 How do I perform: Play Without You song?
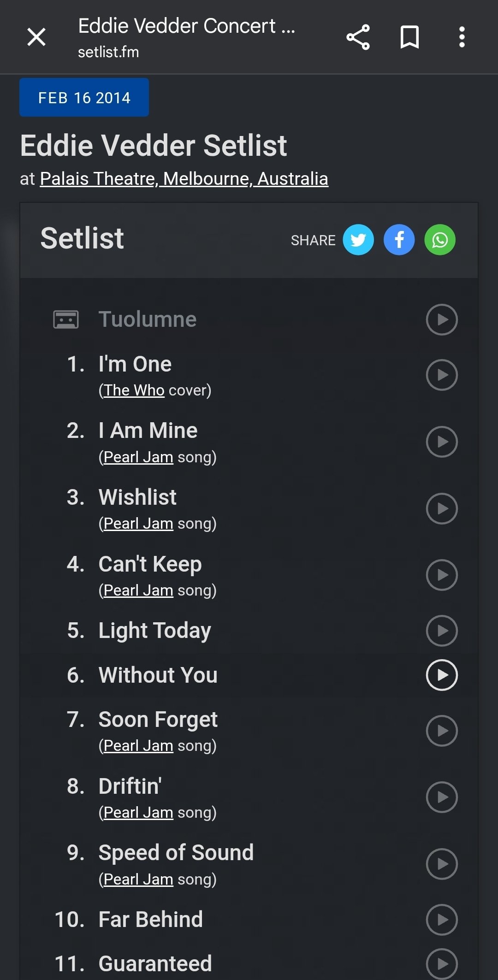[442, 675]
